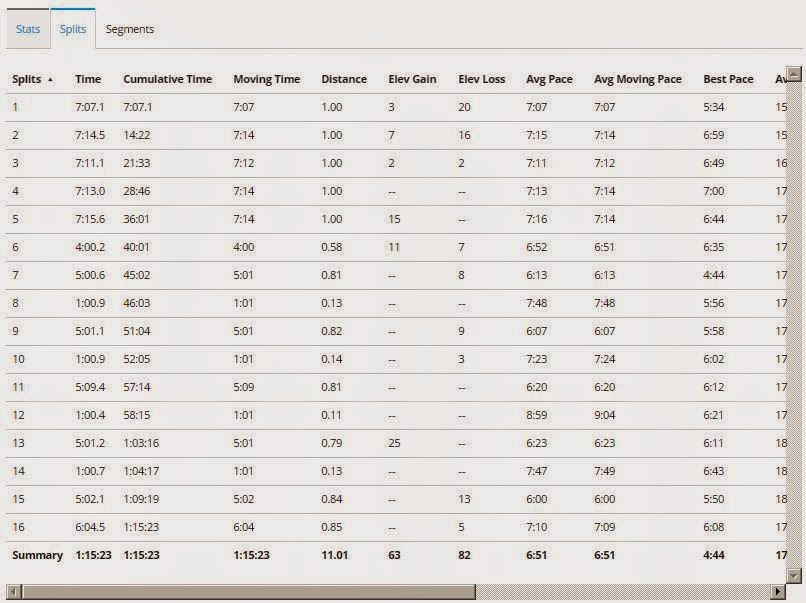The image size is (806, 603).
Task: Click elev gain 15 in split 5
Action: coord(394,219)
